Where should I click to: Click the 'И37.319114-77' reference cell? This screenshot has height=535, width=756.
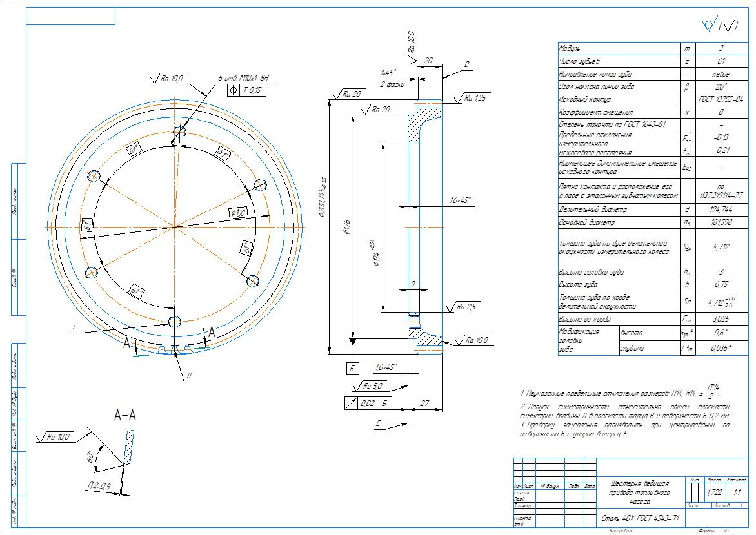click(721, 195)
